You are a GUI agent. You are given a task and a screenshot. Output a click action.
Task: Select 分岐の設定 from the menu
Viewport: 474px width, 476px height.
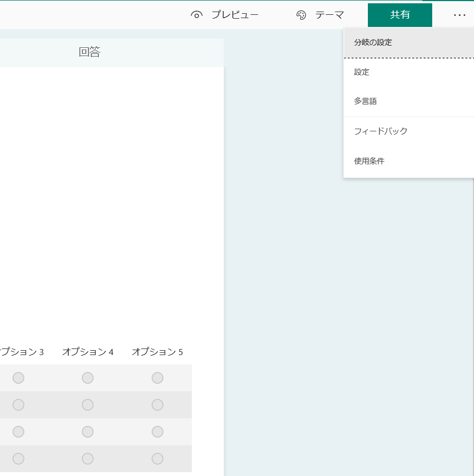tap(409, 42)
